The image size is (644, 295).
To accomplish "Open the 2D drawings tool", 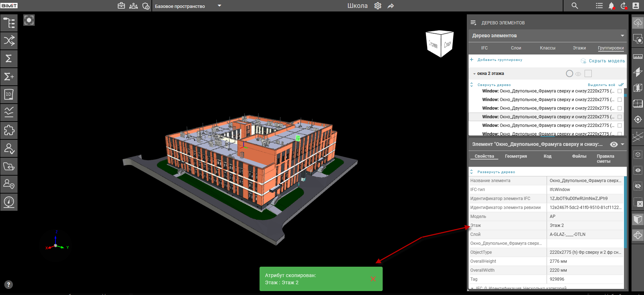I will tap(9, 95).
